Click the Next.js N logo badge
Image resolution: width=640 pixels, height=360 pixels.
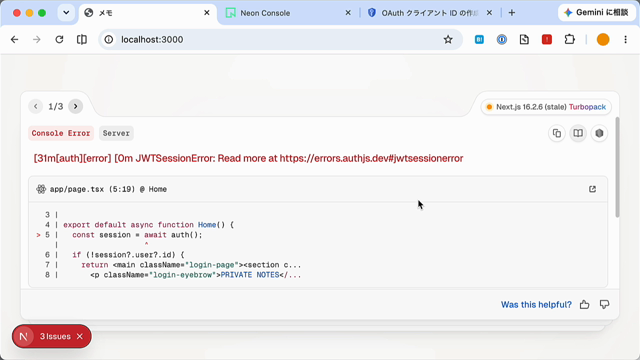click(x=23, y=336)
